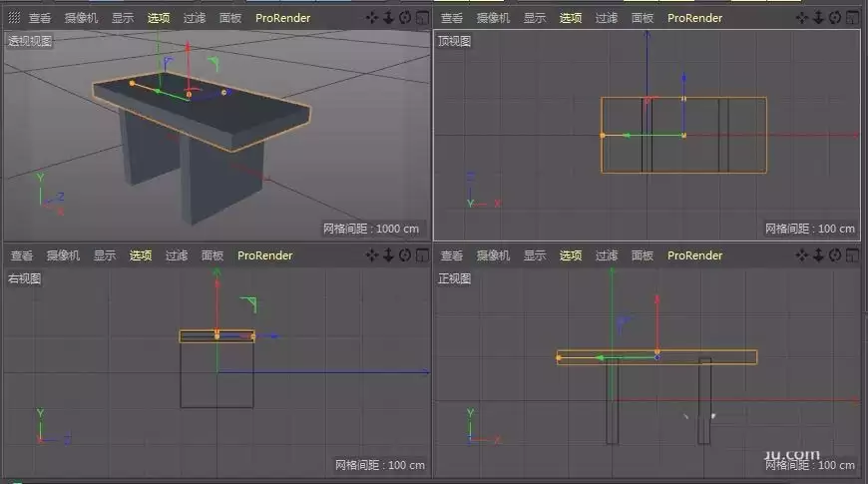Screen dimensions: 868x484
Task: Click green axis arrowhead in top view
Action: (628, 135)
